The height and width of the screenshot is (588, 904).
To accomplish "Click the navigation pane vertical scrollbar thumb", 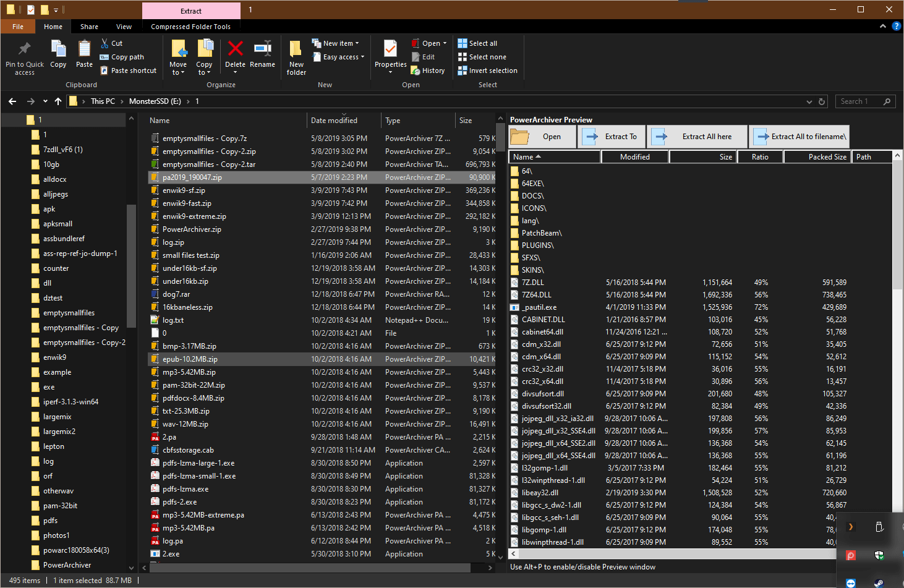I will (x=130, y=265).
